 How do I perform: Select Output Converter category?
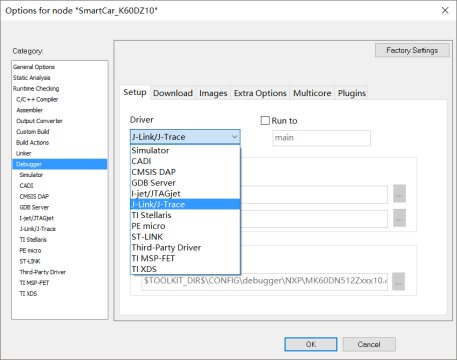pyautogui.click(x=39, y=121)
